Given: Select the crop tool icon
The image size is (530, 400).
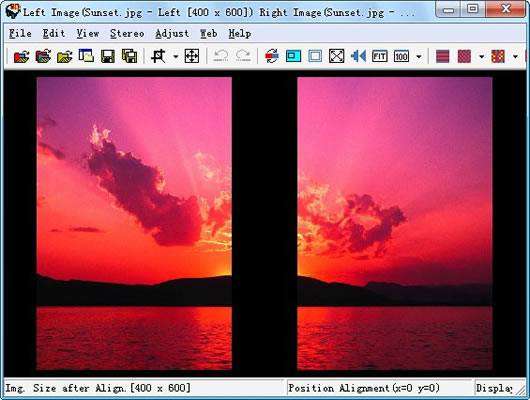Looking at the screenshot, I should 158,56.
